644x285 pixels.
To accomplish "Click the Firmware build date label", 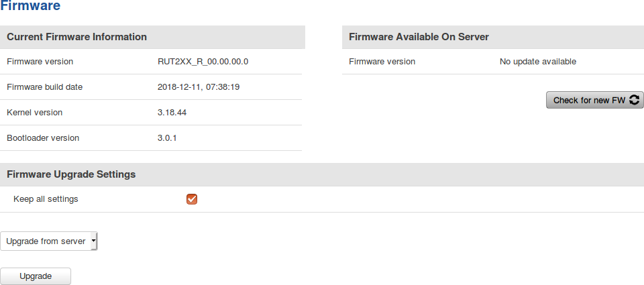I will [44, 87].
